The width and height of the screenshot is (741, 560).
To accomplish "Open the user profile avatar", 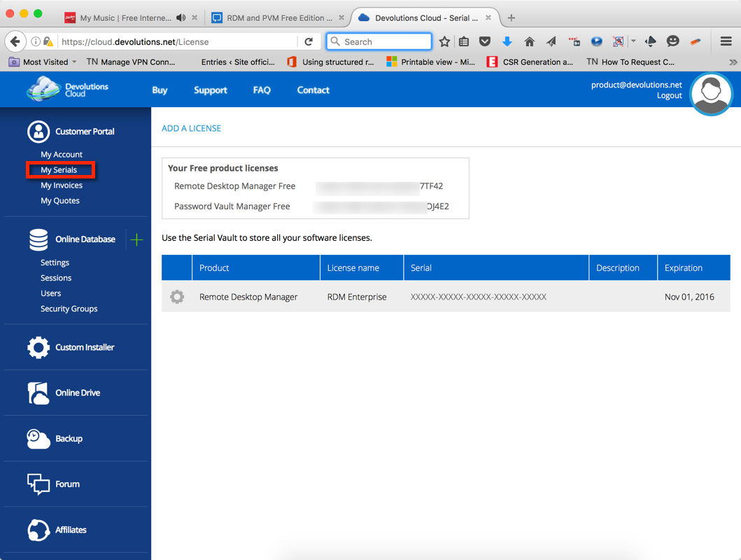I will (x=711, y=94).
